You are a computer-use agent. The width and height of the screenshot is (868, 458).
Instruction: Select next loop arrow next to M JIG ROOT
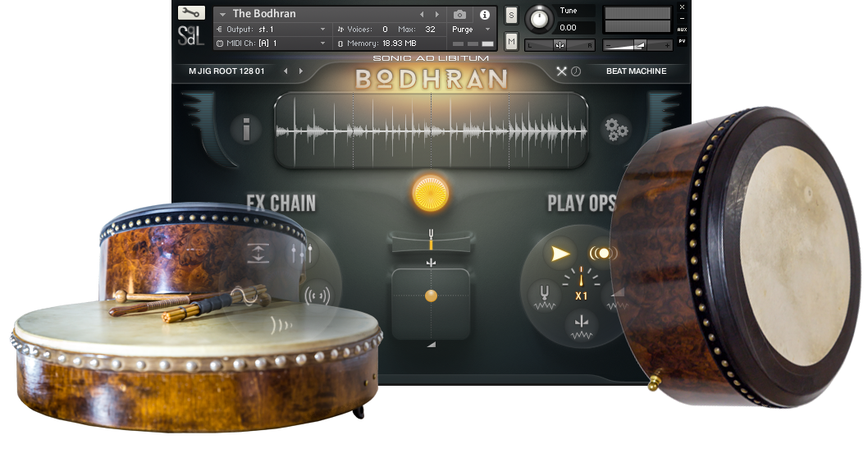[x=300, y=71]
